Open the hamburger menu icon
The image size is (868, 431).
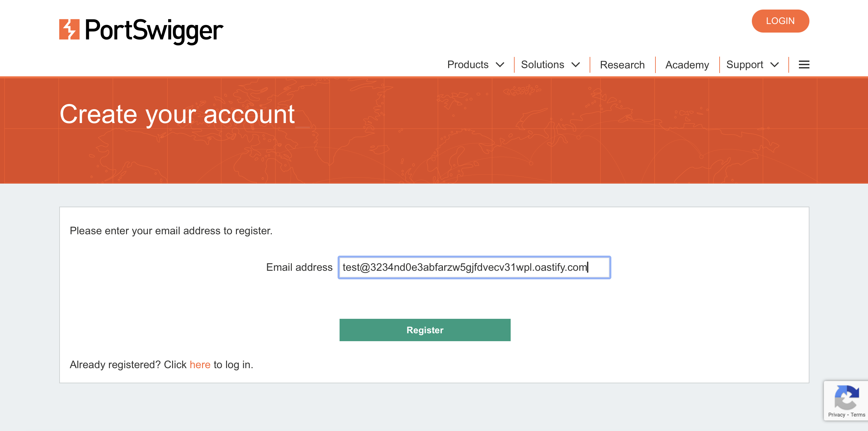coord(804,65)
